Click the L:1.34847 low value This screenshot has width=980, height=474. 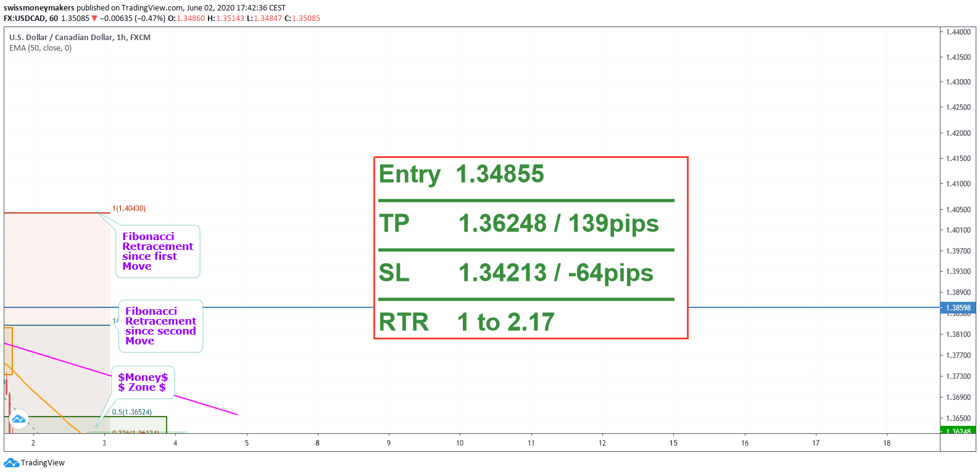[x=264, y=19]
